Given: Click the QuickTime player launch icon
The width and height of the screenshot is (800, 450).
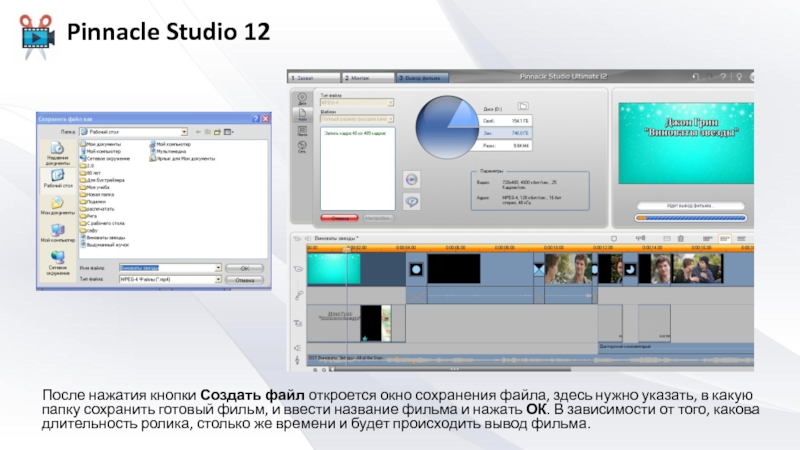Looking at the screenshot, I should pos(412,202).
